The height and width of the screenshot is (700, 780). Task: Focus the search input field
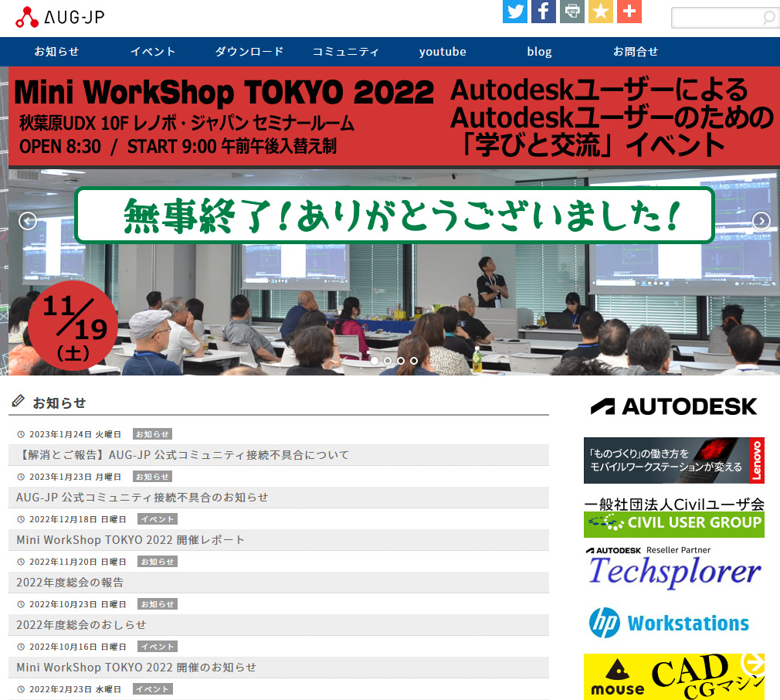tap(717, 18)
